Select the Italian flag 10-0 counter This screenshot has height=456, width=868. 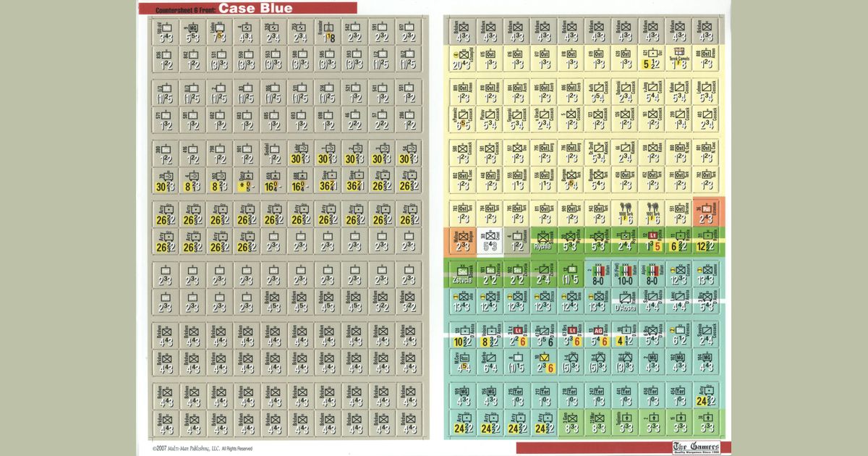click(625, 274)
